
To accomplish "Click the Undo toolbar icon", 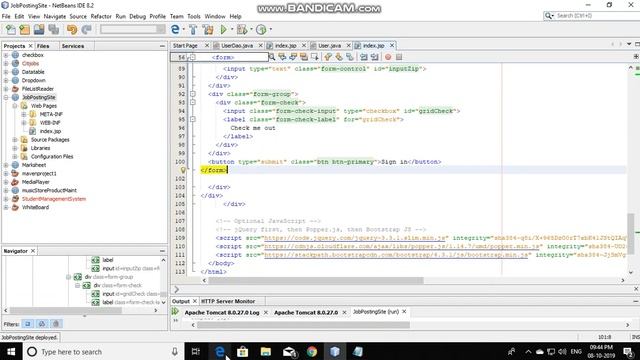I will pyautogui.click(x=72, y=29).
